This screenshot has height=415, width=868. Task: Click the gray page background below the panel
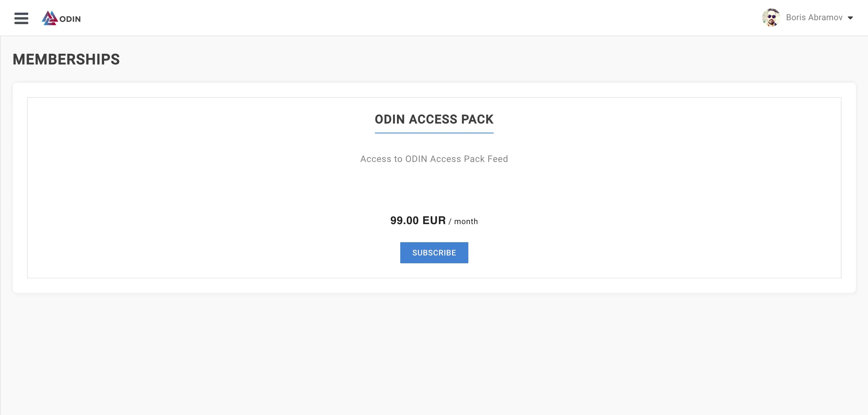(434, 354)
